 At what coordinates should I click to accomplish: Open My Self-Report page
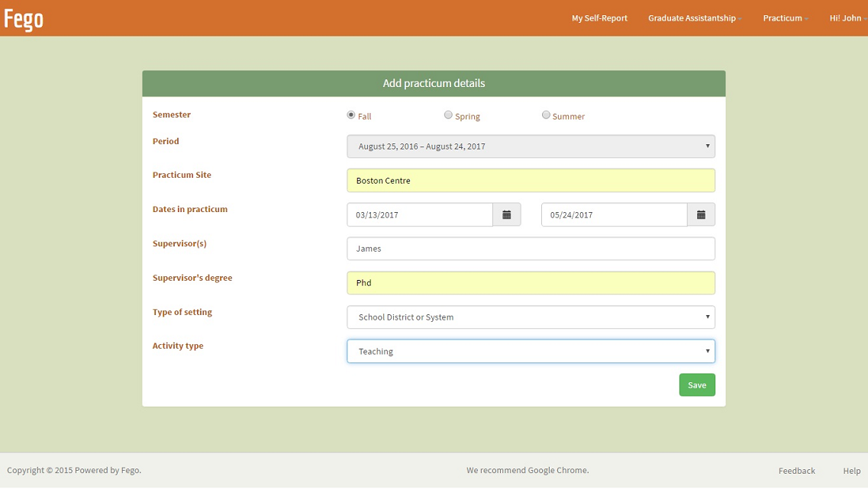coord(599,18)
